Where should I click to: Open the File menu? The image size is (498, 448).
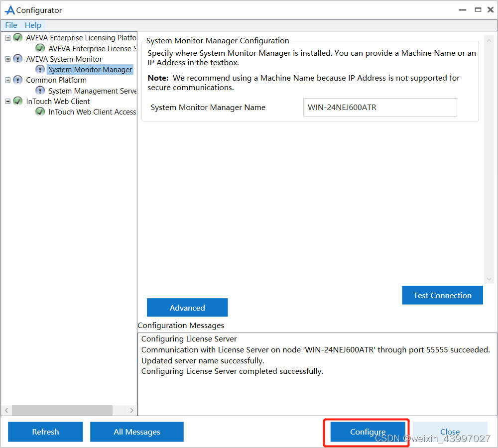tap(11, 25)
